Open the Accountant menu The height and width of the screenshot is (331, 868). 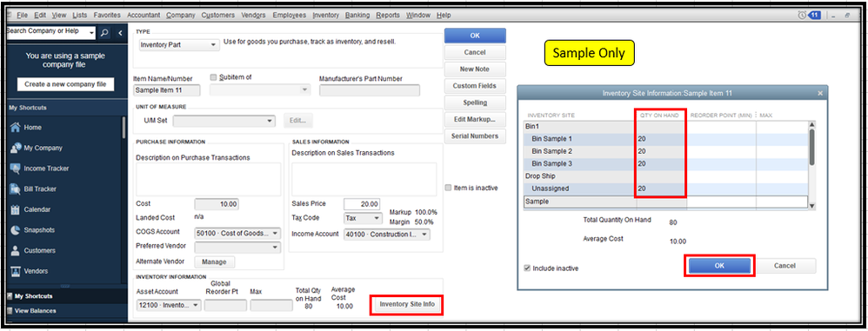[144, 15]
